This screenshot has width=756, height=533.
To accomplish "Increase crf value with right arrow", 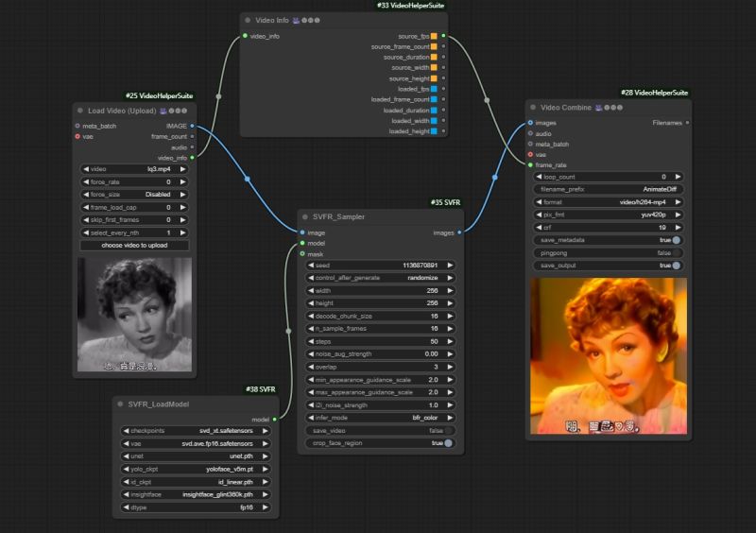I will tap(678, 227).
